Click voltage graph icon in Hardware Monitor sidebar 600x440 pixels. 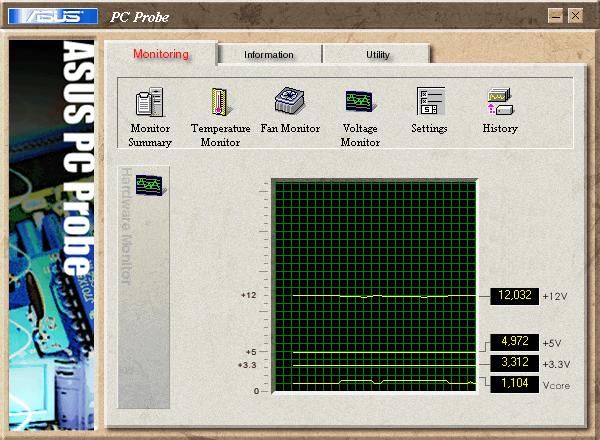point(149,185)
